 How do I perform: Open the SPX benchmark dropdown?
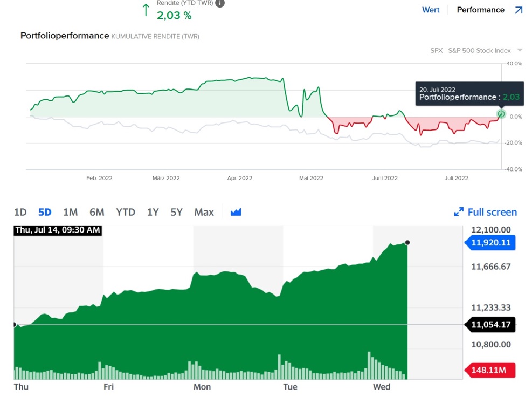[x=520, y=50]
